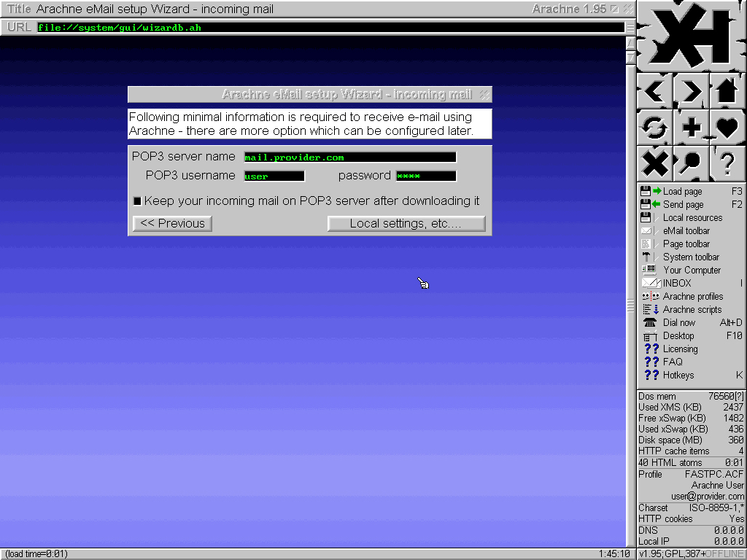Click the scrollbar up arrow
The image size is (747, 560).
point(630,43)
